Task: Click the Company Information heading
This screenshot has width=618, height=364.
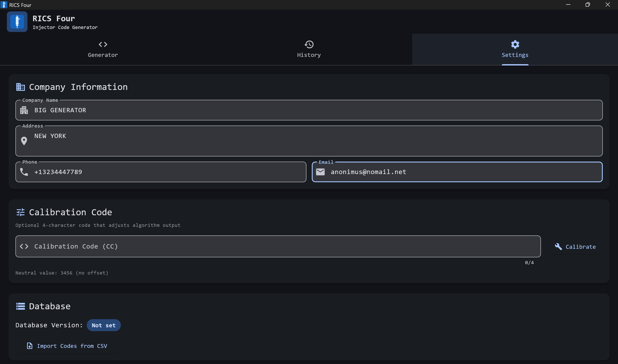Action: 78,87
